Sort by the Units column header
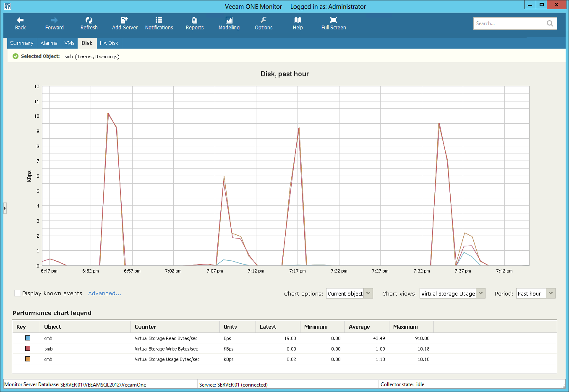Viewport: 569px width, 392px height. pyautogui.click(x=238, y=327)
